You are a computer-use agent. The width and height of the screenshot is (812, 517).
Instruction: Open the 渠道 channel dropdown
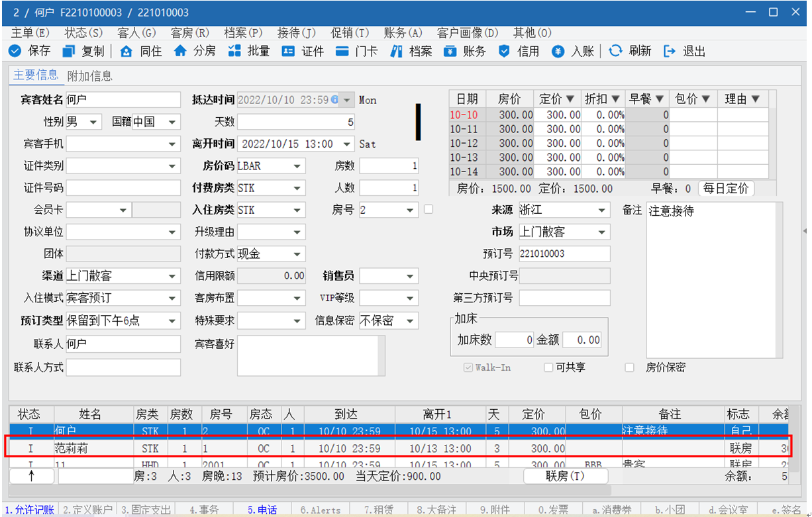172,276
